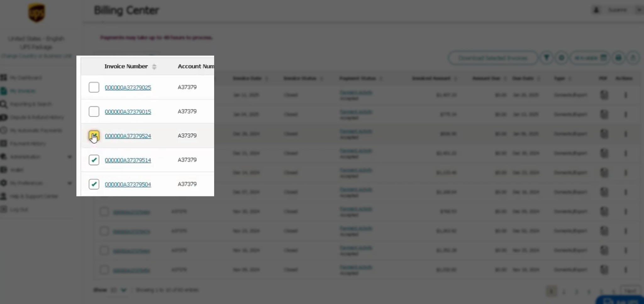Click Log Out in sidebar

coord(19,209)
